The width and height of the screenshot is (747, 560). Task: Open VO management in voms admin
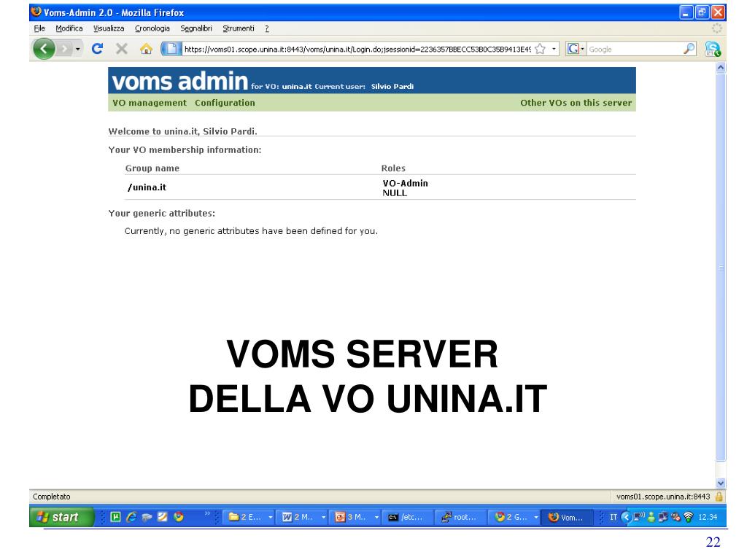(150, 103)
